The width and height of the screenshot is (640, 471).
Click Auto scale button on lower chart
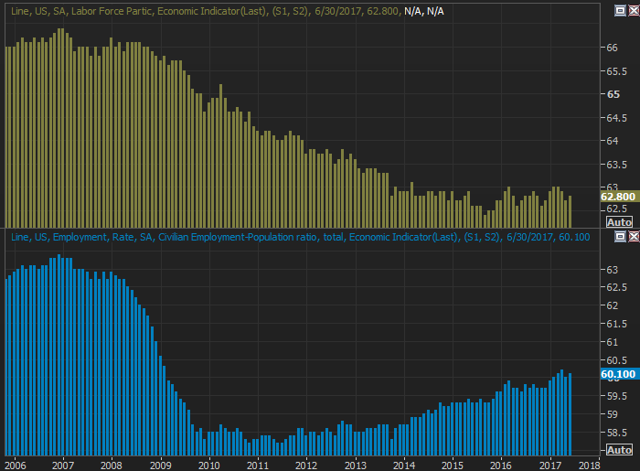[619, 450]
